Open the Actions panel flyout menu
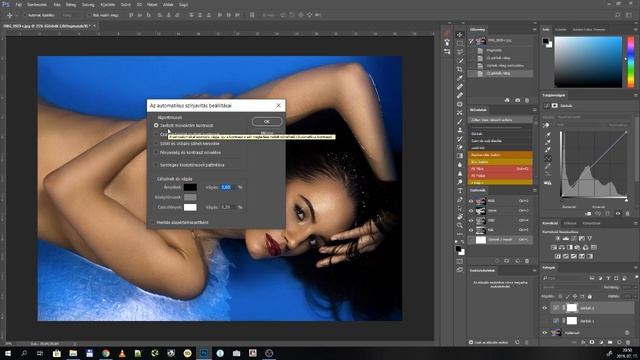This screenshot has width=640, height=360. pos(534,110)
